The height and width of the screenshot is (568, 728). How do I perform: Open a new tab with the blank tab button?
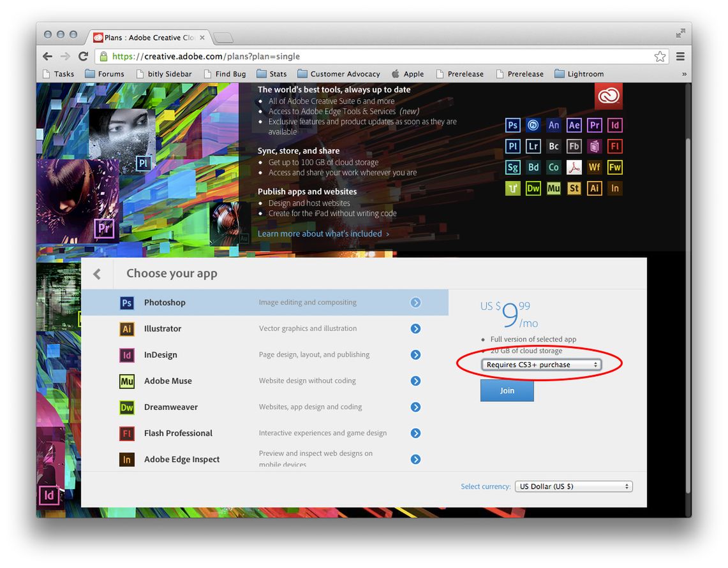[223, 38]
